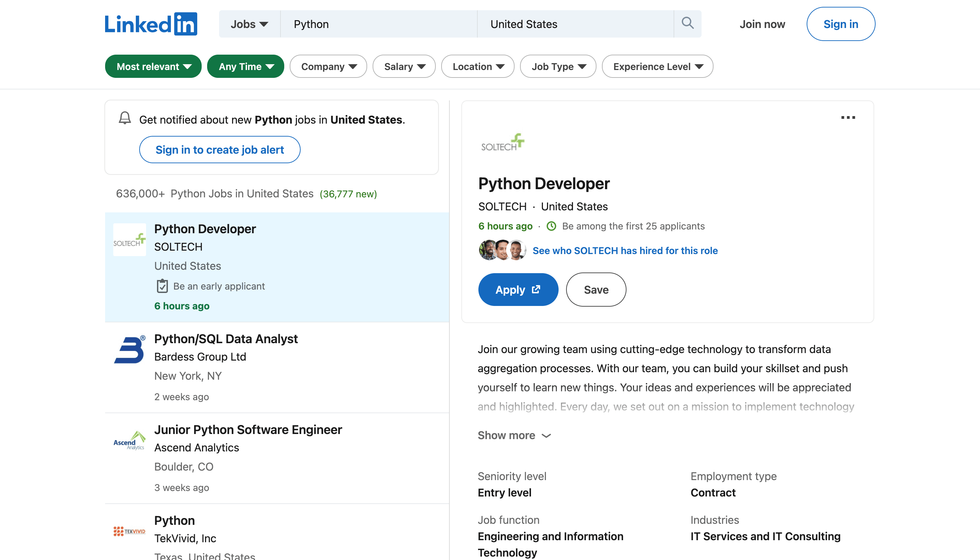Screen dimensions: 980x560
Task: Click the Sign in button
Action: 840,24
